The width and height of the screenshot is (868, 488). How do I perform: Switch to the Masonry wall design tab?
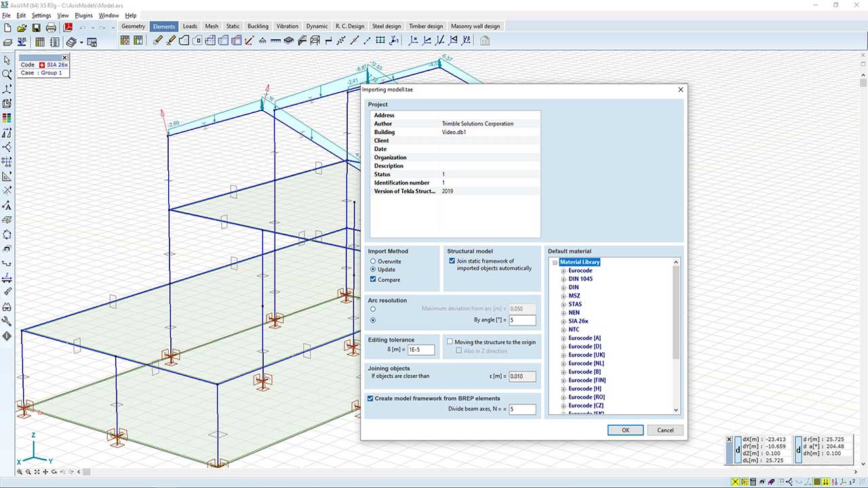(x=475, y=26)
